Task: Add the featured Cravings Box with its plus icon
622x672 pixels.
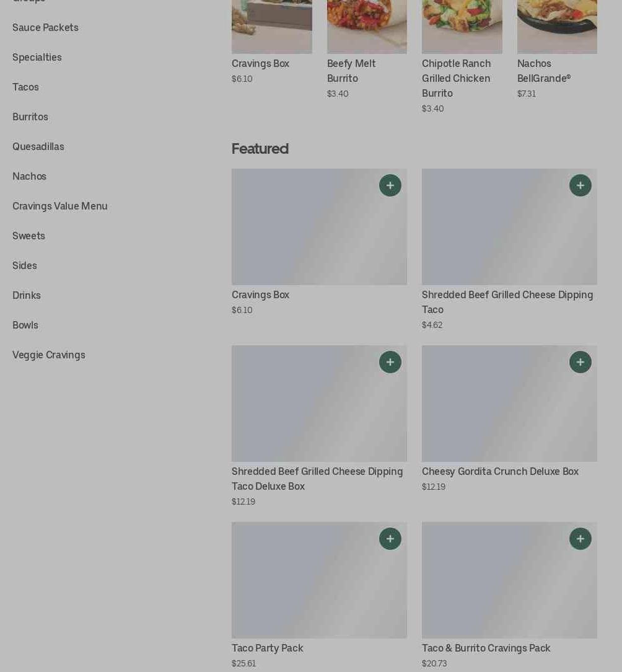Action: pos(390,185)
